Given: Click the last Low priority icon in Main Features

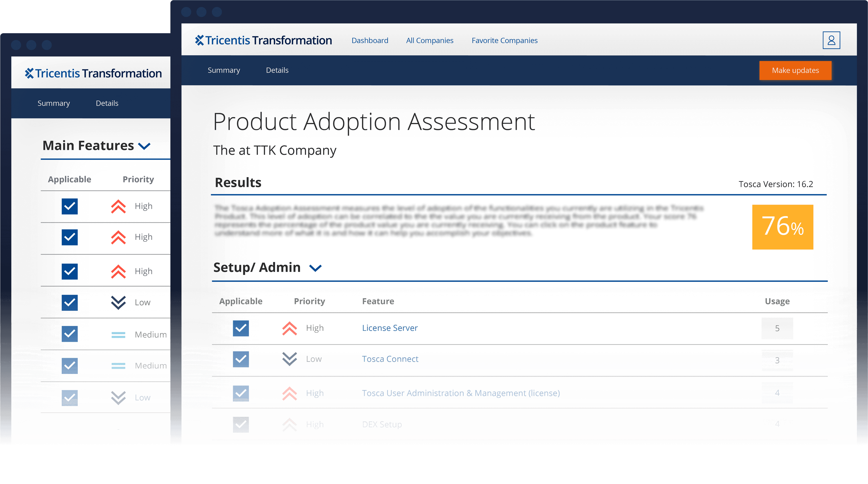Looking at the screenshot, I should [118, 398].
